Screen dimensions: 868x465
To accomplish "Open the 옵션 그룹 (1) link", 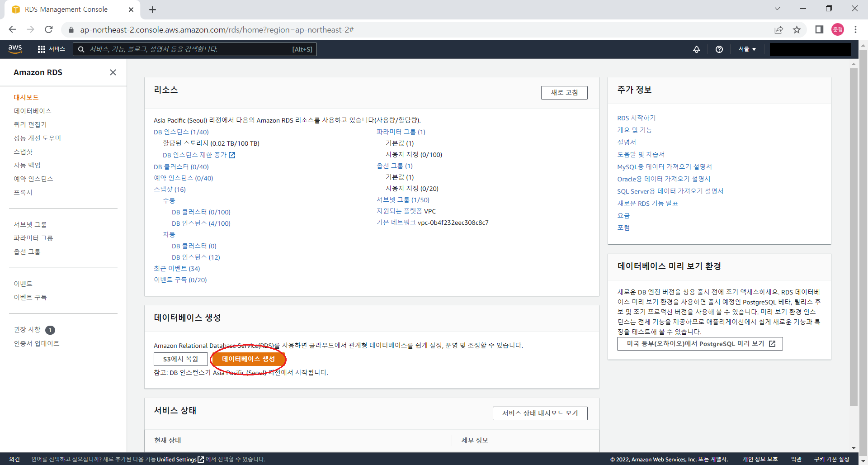I will (x=395, y=166).
